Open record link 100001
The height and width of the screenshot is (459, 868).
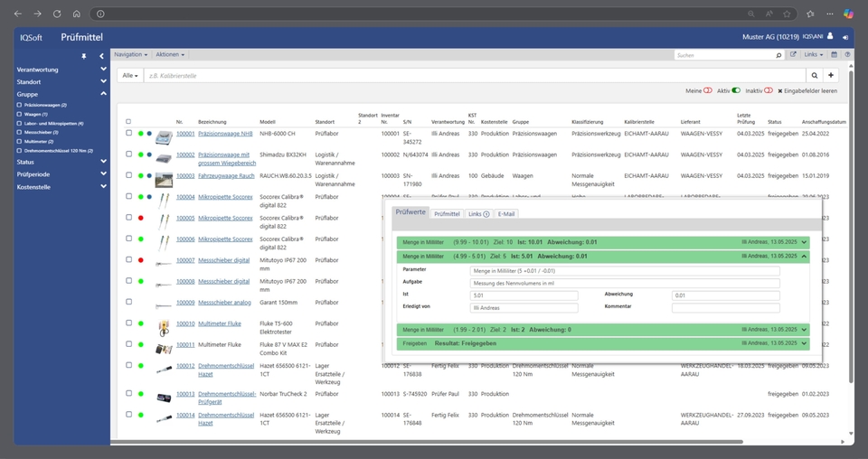coord(185,134)
